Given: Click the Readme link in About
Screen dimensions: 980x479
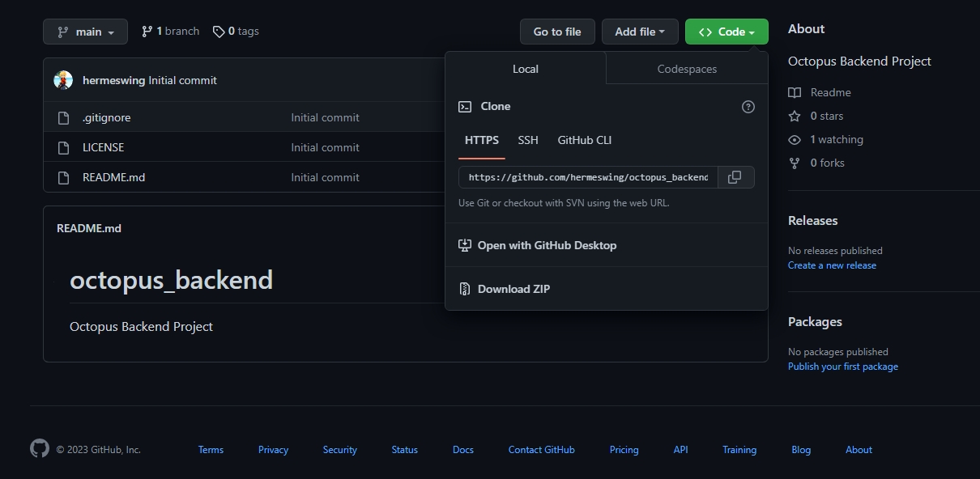Looking at the screenshot, I should [831, 93].
